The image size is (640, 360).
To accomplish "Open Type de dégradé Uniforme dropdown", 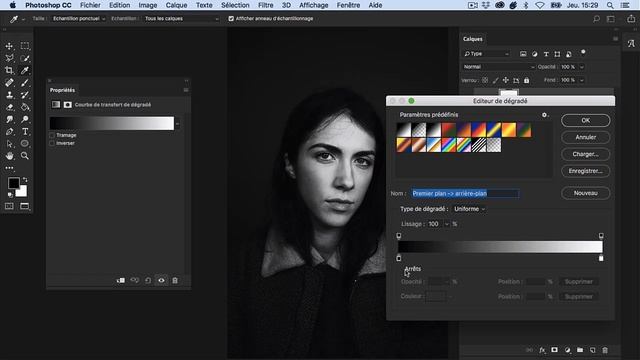I will pyautogui.click(x=469, y=209).
